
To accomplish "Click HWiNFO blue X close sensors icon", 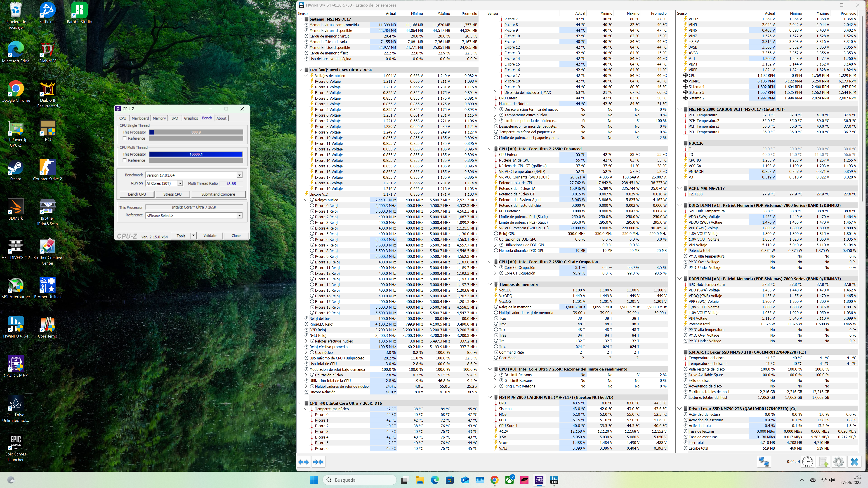I will (854, 462).
